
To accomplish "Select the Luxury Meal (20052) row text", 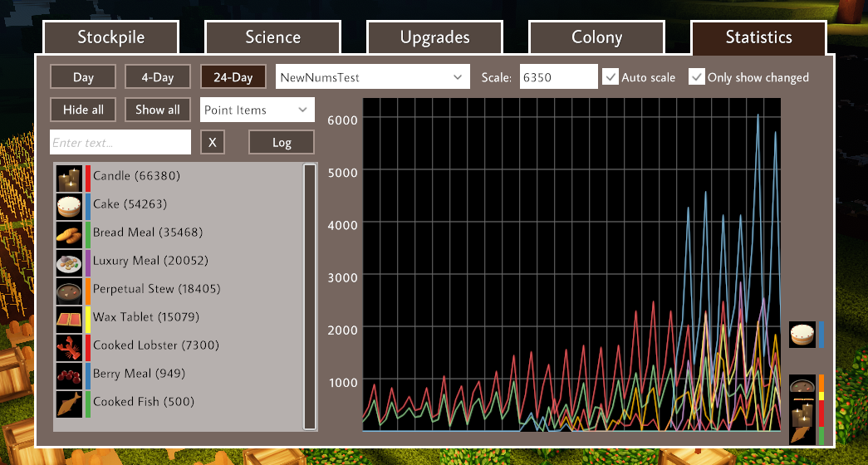I will [x=150, y=261].
